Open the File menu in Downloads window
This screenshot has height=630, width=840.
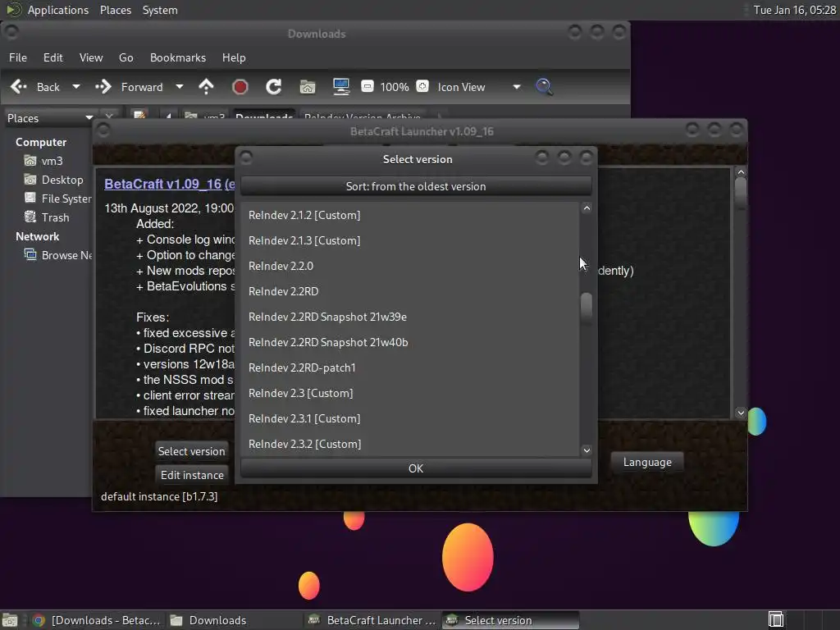pos(18,58)
